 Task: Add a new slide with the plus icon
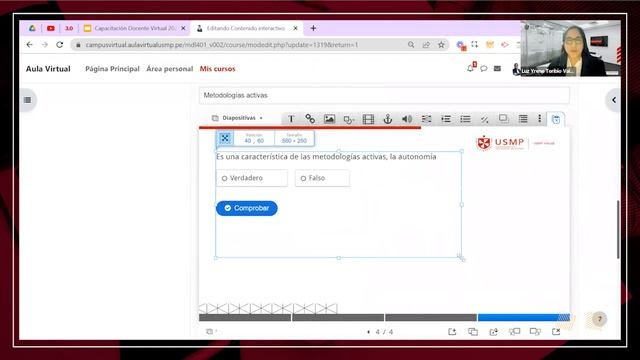(x=452, y=332)
